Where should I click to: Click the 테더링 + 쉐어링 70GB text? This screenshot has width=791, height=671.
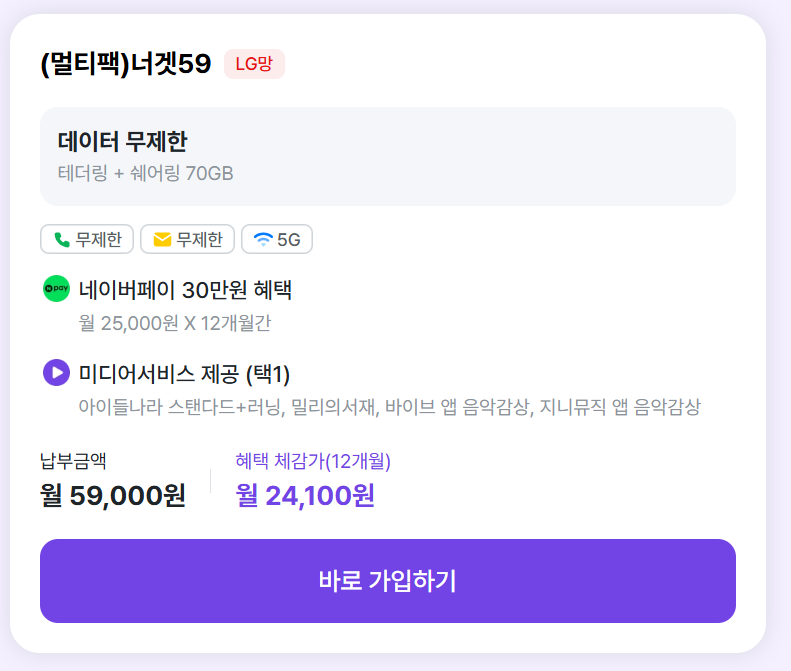(x=146, y=174)
